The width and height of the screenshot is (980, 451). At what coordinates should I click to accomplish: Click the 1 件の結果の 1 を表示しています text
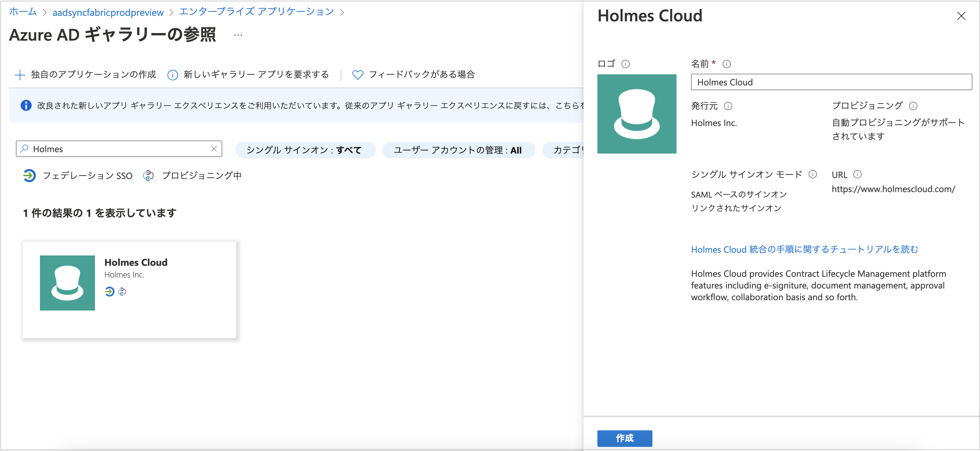click(100, 213)
